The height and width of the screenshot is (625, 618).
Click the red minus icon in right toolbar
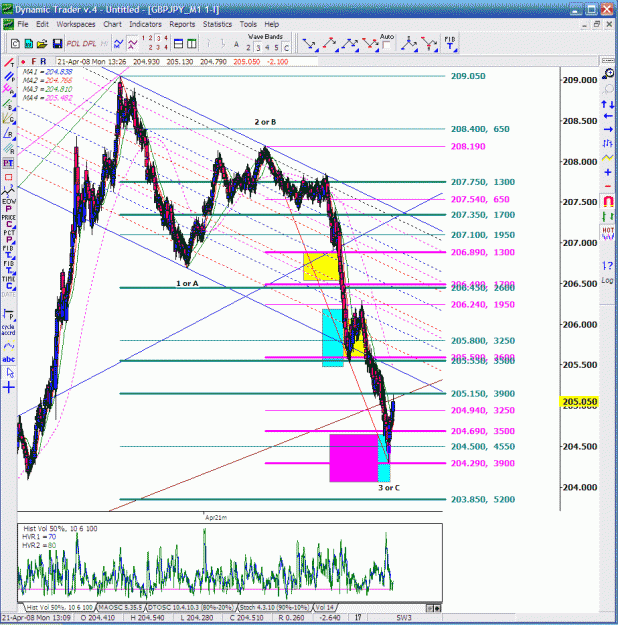608,186
